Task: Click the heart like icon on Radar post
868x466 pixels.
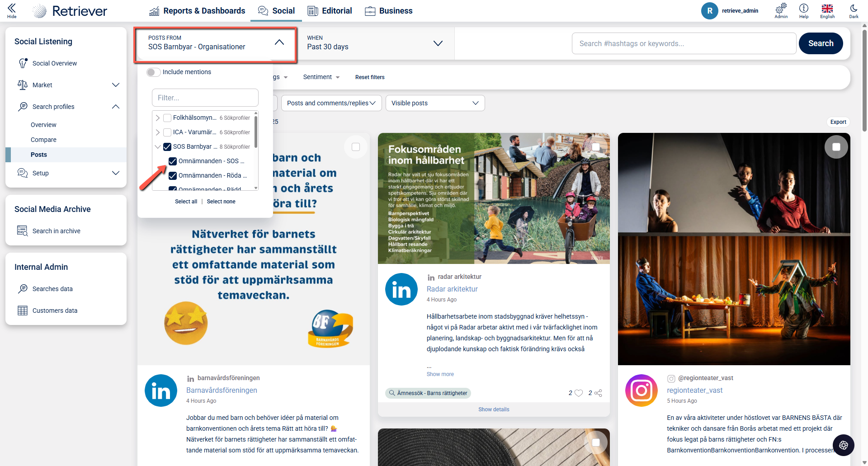Action: click(x=579, y=393)
